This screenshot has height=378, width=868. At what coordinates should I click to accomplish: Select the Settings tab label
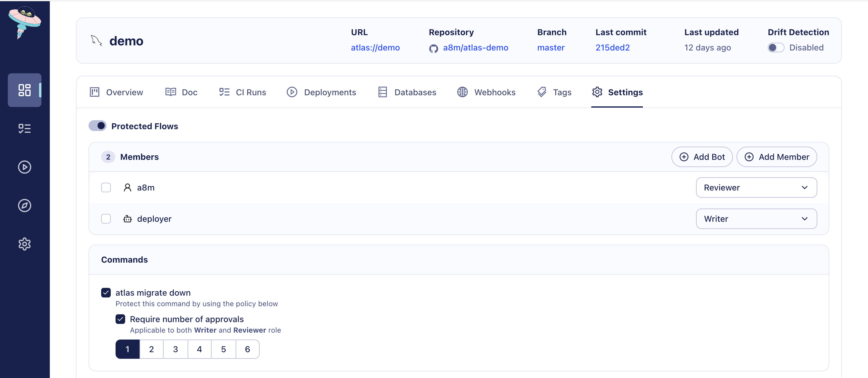(625, 92)
